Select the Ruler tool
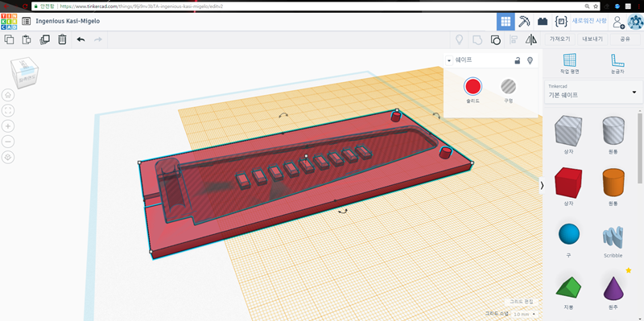644x321 pixels. pyautogui.click(x=617, y=64)
